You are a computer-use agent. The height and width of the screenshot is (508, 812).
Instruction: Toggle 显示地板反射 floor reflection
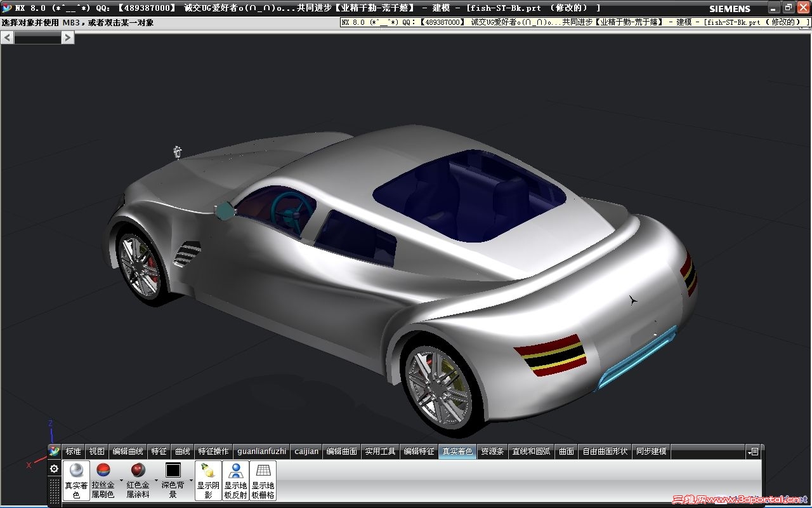pos(235,480)
